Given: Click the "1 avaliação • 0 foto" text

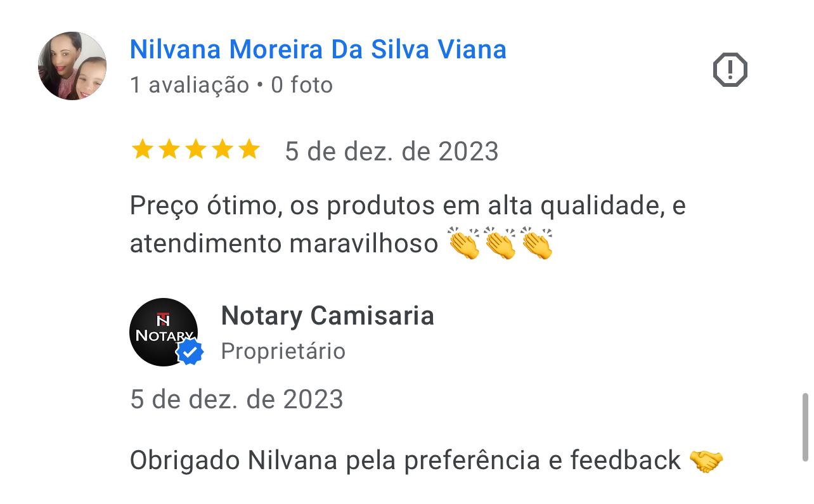Looking at the screenshot, I should click(231, 85).
